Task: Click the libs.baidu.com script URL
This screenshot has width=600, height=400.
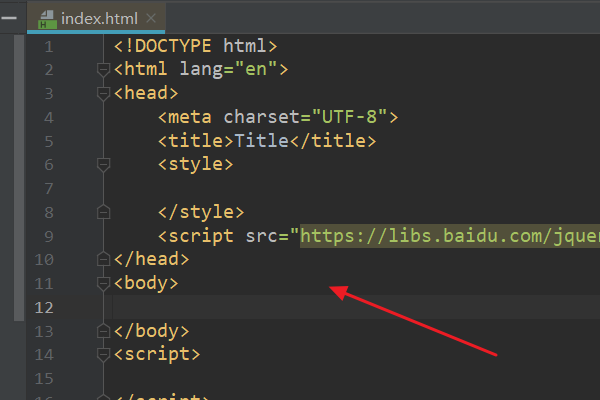Action: point(450,235)
